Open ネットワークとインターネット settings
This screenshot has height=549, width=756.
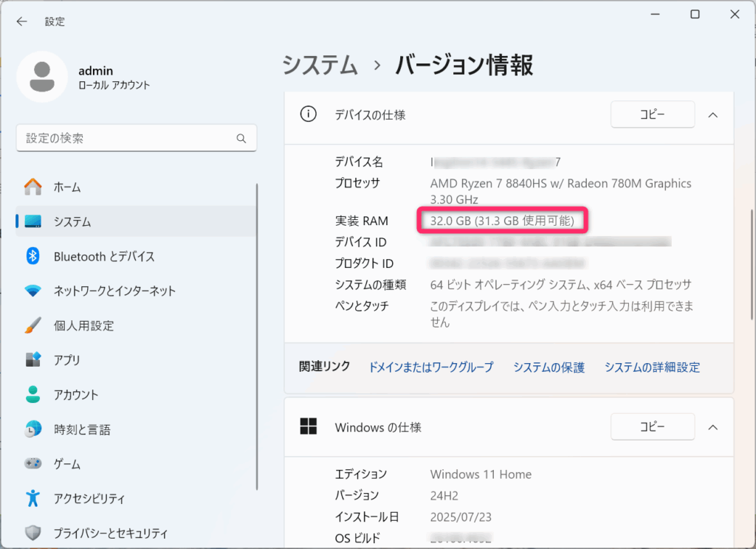pyautogui.click(x=136, y=291)
